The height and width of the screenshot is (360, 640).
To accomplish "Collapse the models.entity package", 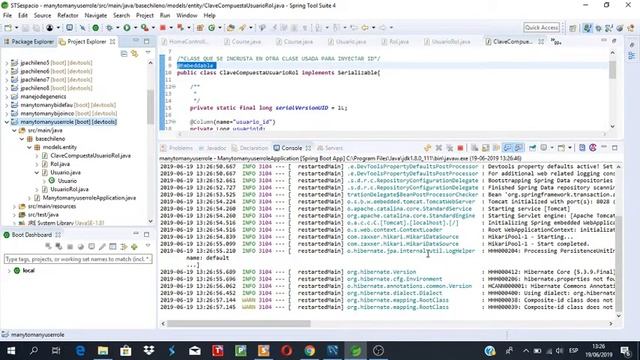I will 29,147.
